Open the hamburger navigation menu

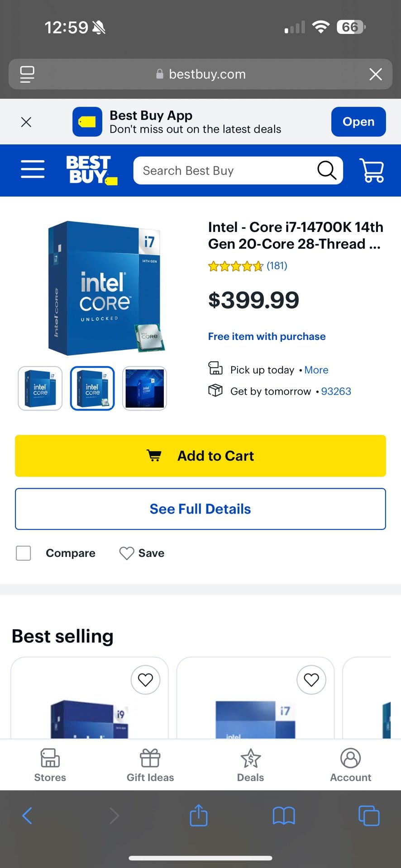[32, 170]
